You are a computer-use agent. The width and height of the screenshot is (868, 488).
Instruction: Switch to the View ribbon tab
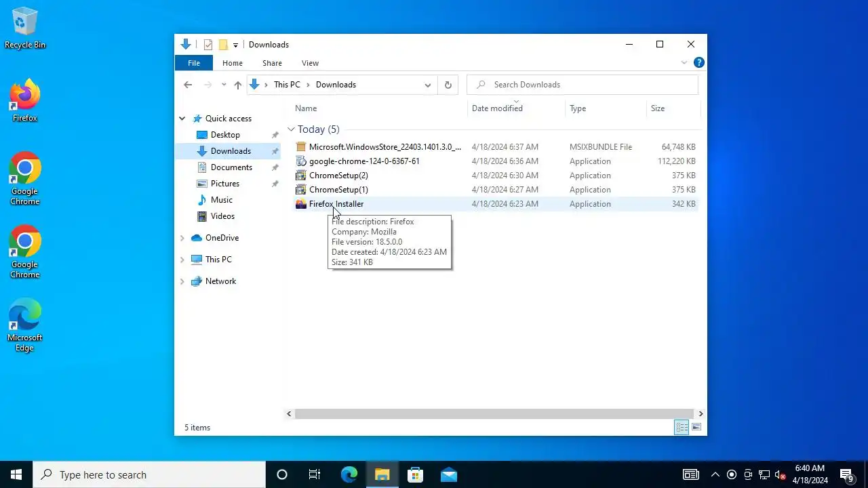click(310, 63)
